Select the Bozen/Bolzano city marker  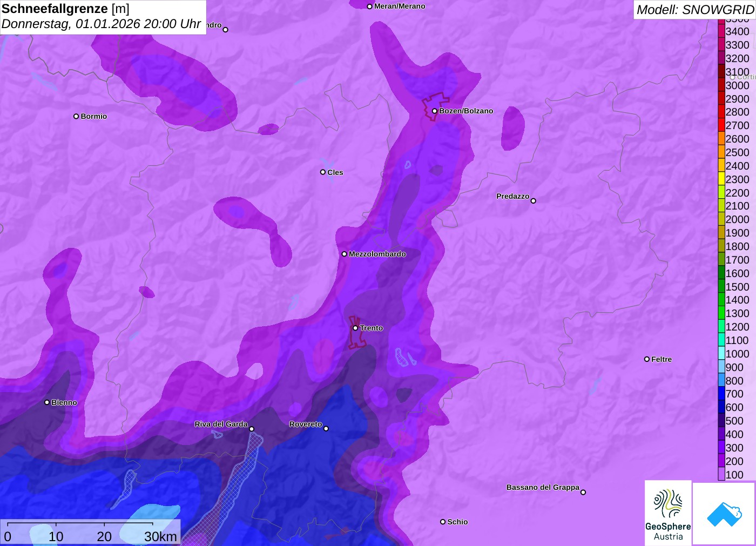pos(435,111)
